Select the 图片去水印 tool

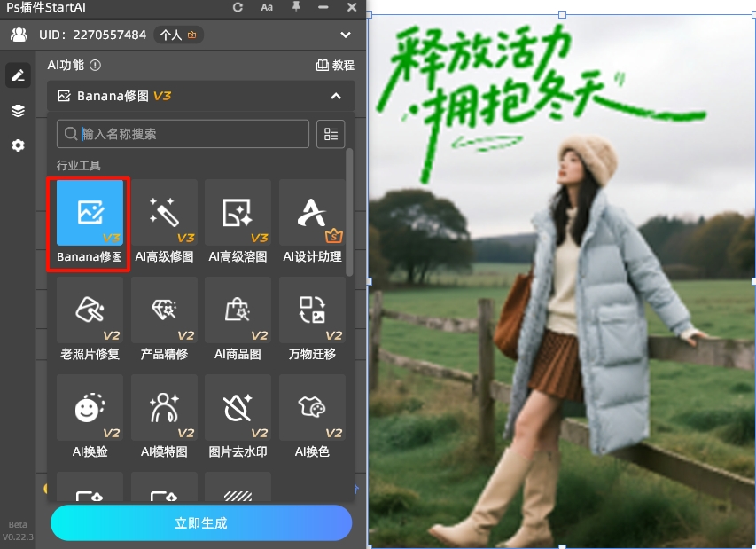coord(238,408)
